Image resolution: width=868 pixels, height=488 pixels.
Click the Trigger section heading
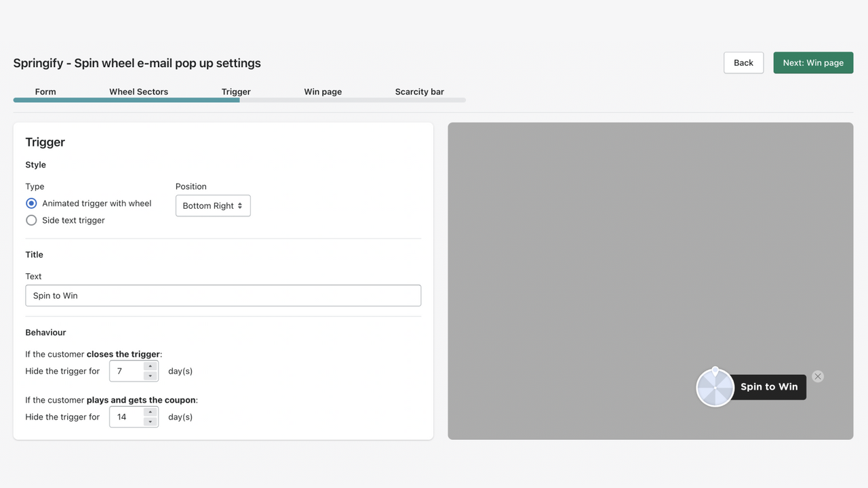coord(45,142)
